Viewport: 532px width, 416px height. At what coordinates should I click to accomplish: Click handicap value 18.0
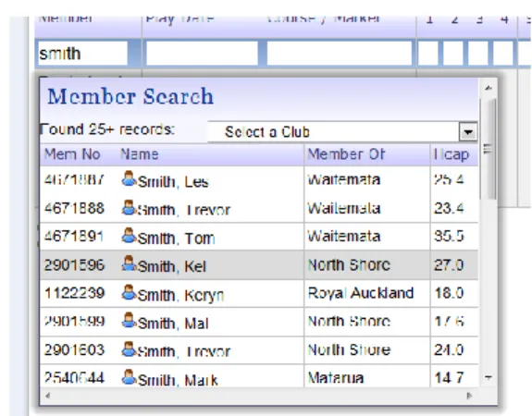pos(449,293)
